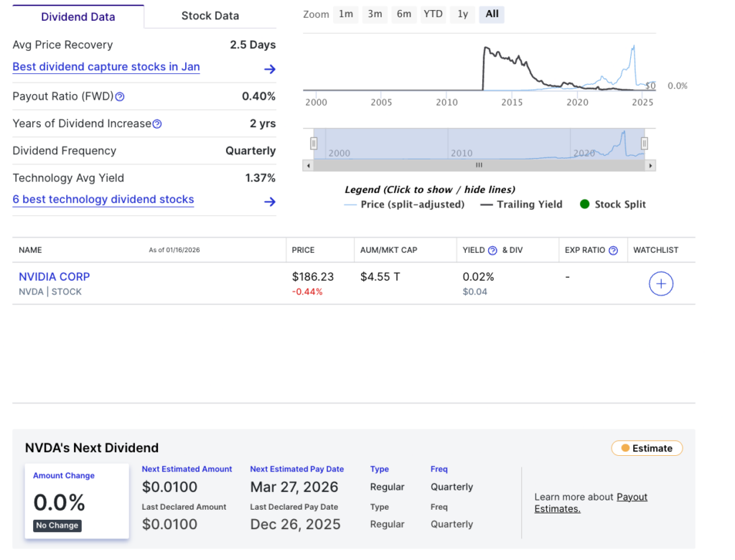Click the chart navigator right scroll arrow
The image size is (735, 560).
[x=650, y=165]
